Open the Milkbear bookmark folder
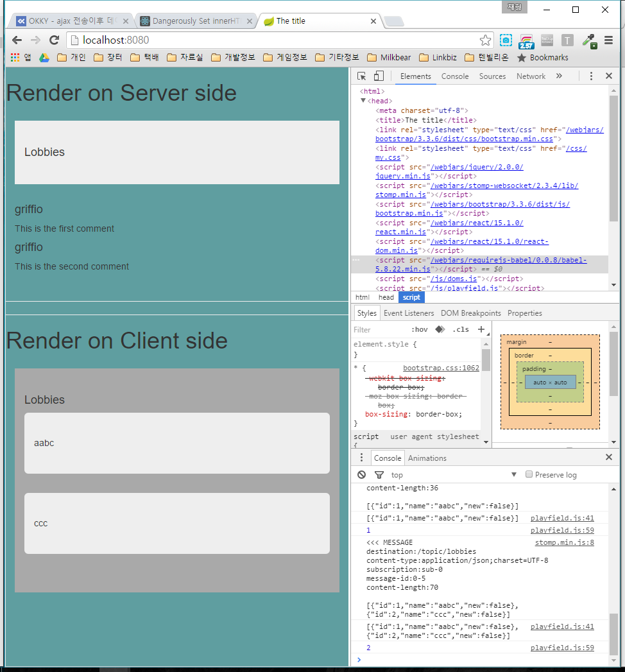The width and height of the screenshot is (625, 672). [x=389, y=57]
